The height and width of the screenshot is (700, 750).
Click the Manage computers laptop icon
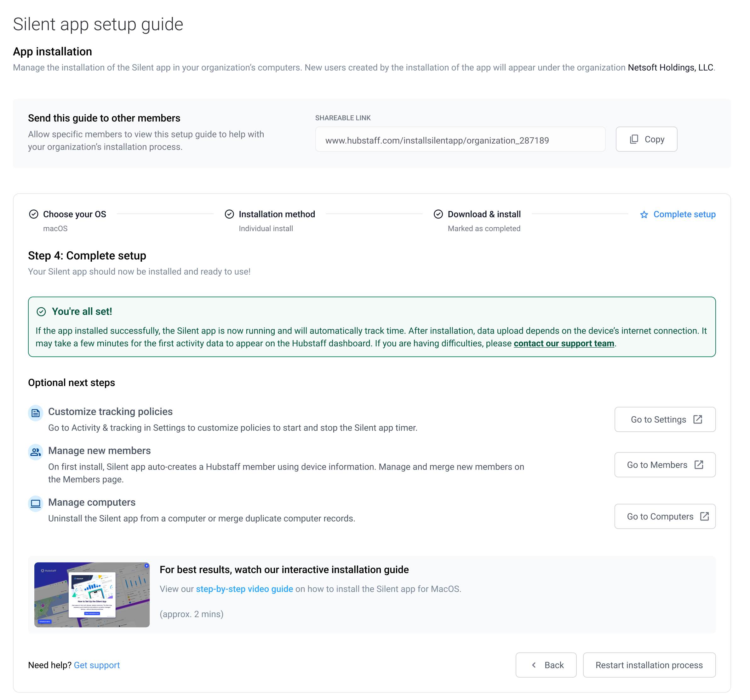(x=36, y=504)
